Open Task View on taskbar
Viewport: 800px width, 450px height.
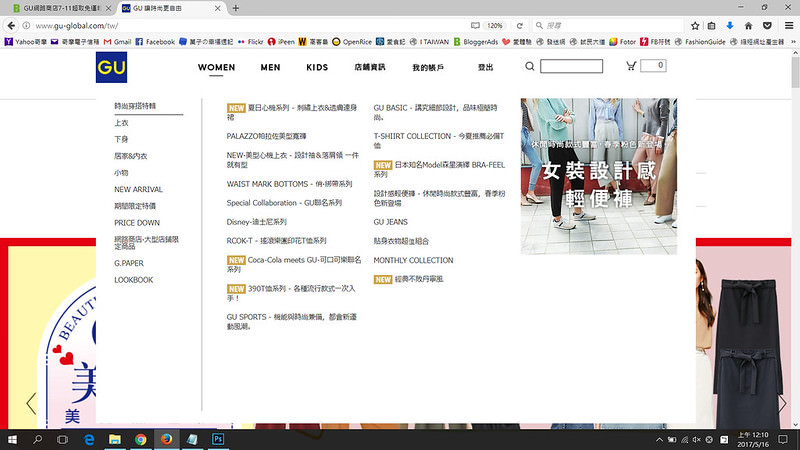[62, 439]
